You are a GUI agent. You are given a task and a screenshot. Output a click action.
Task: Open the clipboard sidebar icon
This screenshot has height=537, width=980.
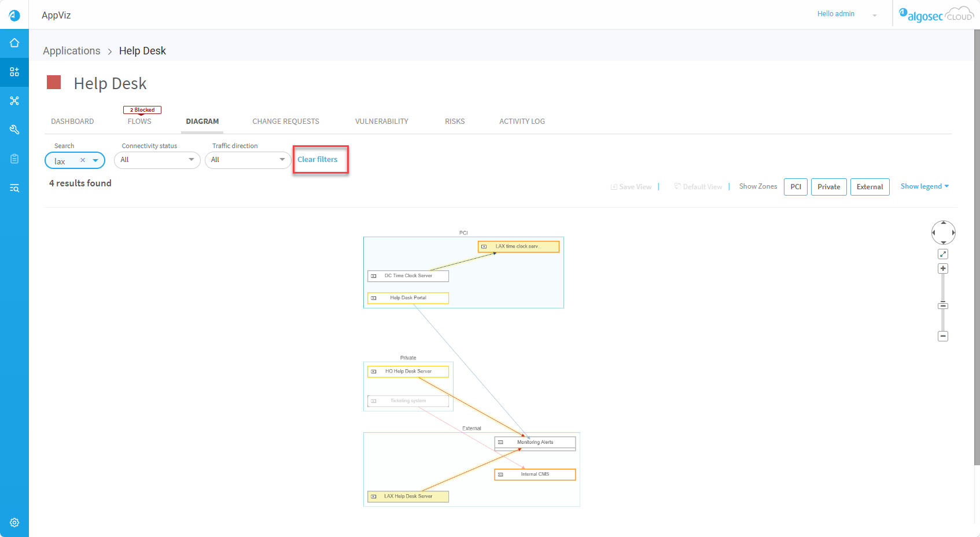[14, 159]
